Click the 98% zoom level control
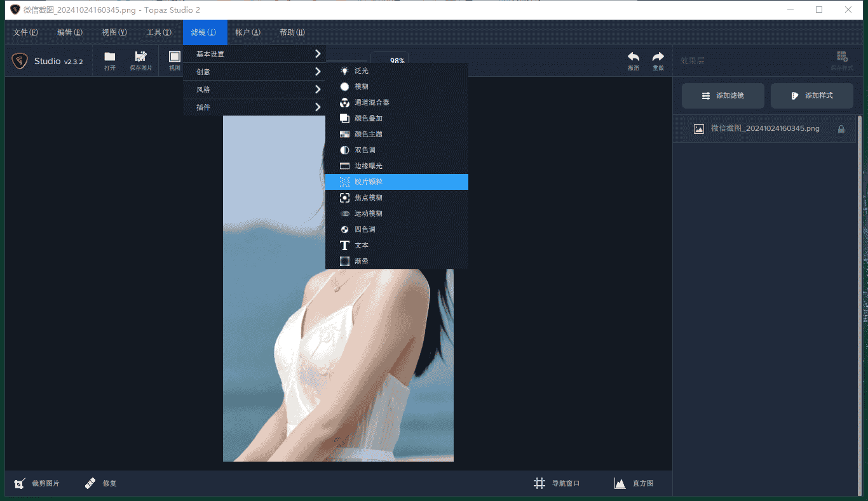The height and width of the screenshot is (501, 868). point(396,60)
